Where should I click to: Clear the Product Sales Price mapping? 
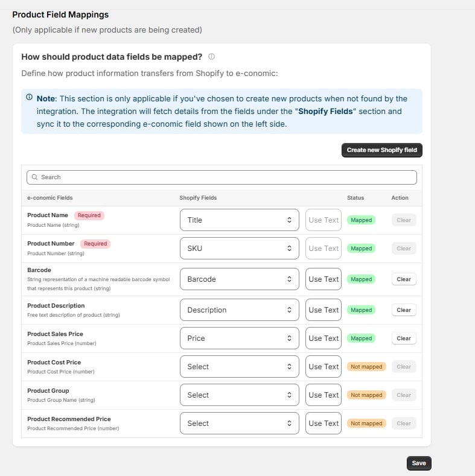click(x=404, y=338)
